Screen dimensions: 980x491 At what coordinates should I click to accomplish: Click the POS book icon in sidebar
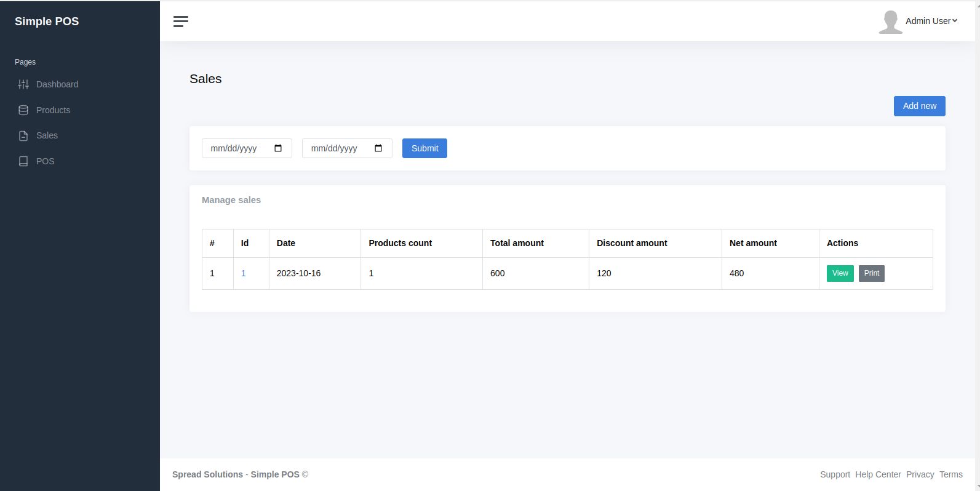[23, 161]
